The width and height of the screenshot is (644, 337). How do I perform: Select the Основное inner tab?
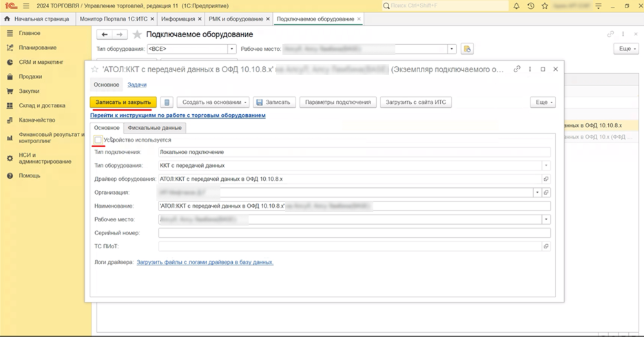(x=107, y=128)
